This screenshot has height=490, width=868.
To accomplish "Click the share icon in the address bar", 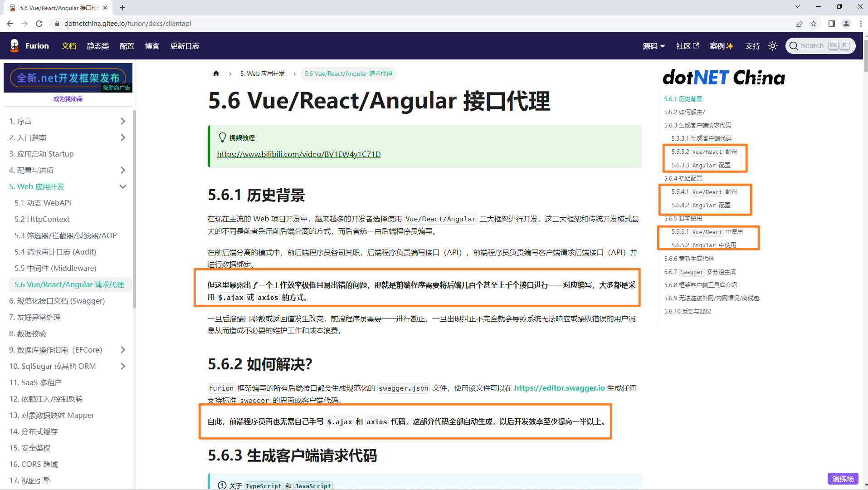I will point(799,24).
